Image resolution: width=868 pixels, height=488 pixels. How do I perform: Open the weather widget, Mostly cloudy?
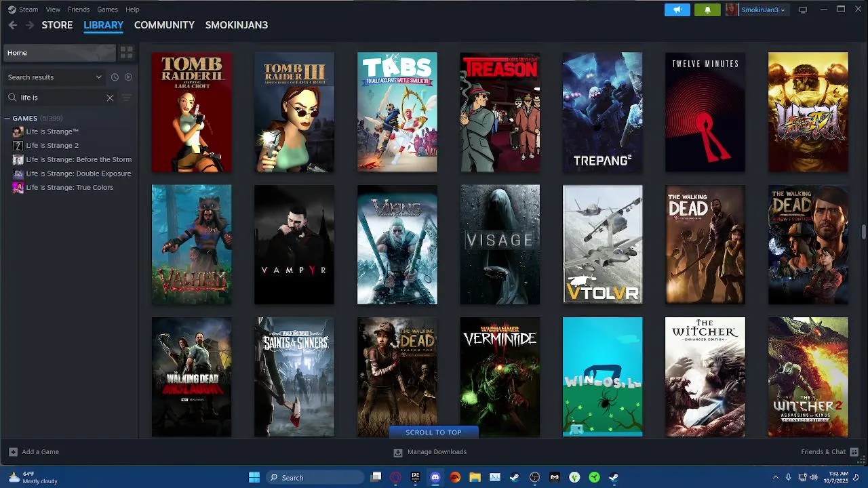click(34, 477)
